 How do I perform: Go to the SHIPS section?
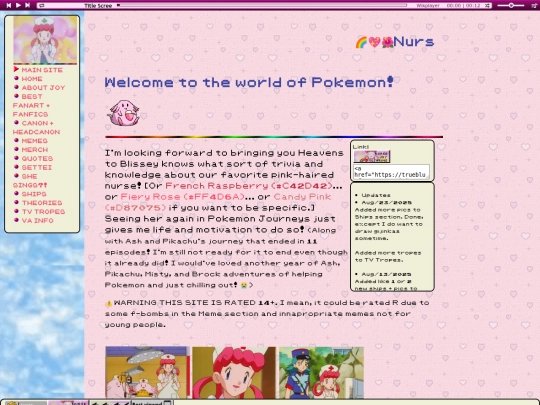tap(34, 194)
